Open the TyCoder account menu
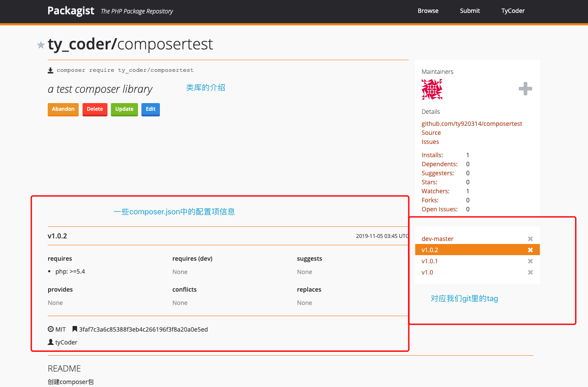Image resolution: width=588 pixels, height=387 pixels. point(513,11)
